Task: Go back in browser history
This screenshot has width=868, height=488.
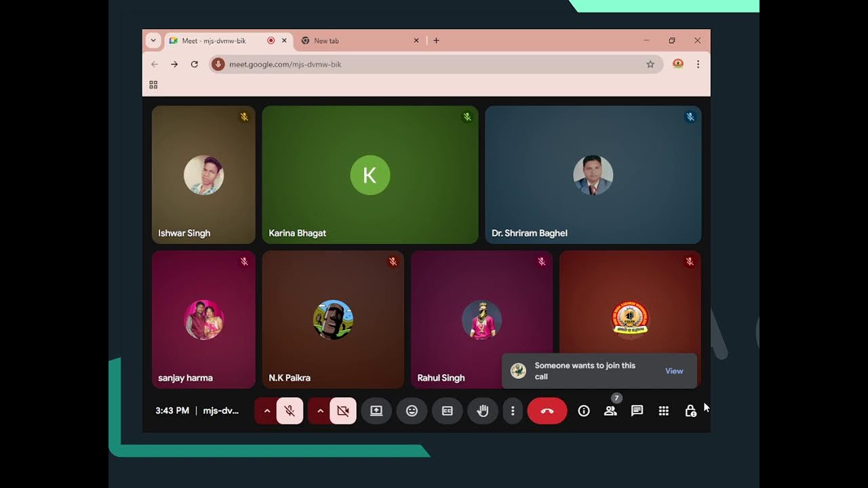Action: point(155,64)
